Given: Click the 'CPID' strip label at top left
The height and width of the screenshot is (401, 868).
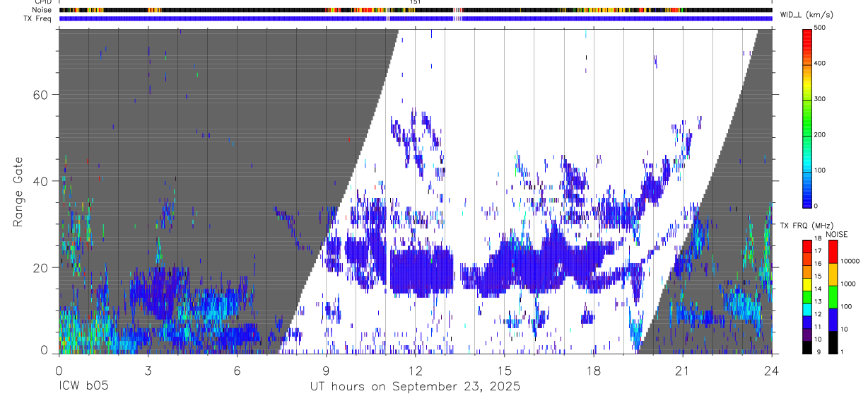Looking at the screenshot, I should 43,2.
